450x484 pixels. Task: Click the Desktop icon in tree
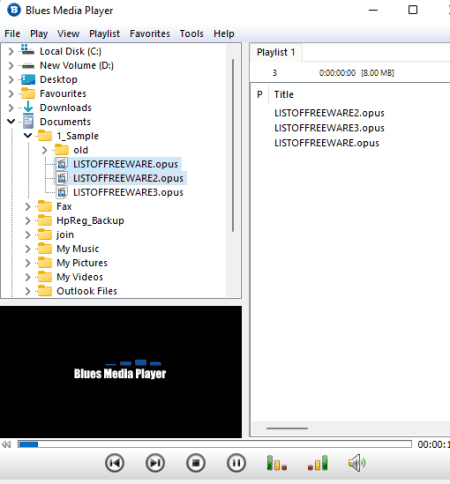click(x=28, y=80)
